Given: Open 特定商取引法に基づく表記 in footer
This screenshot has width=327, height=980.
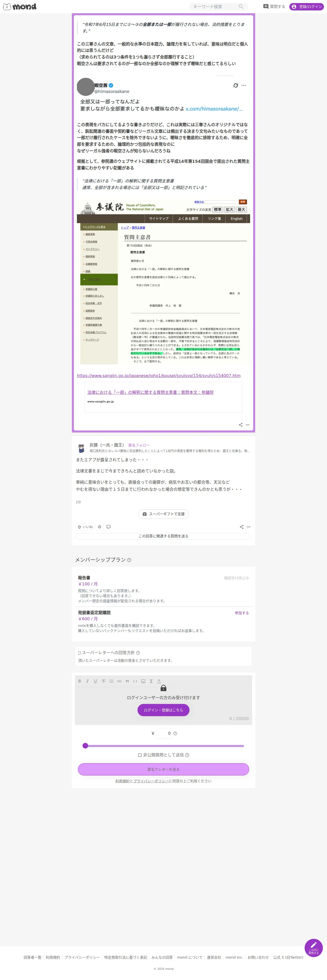Looking at the screenshot, I should point(126,957).
